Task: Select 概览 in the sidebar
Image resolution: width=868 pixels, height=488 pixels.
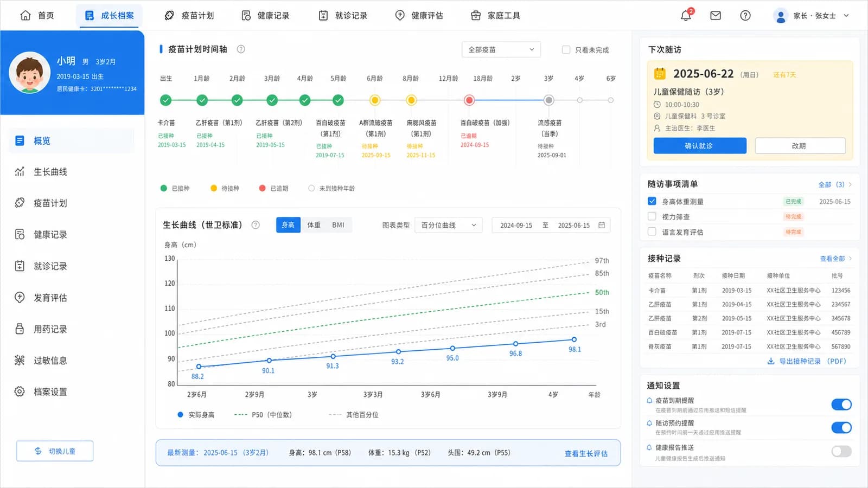Action: (72, 141)
